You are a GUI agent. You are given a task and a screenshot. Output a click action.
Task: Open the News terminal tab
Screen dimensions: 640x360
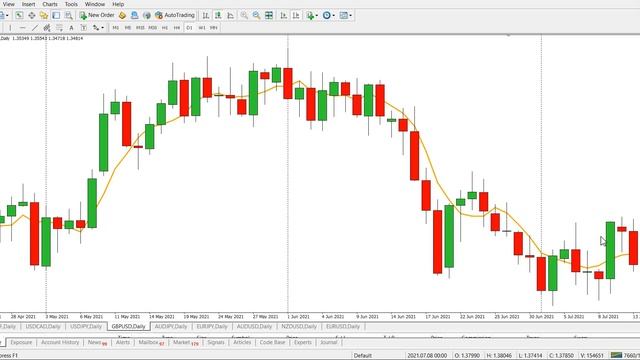[97, 342]
